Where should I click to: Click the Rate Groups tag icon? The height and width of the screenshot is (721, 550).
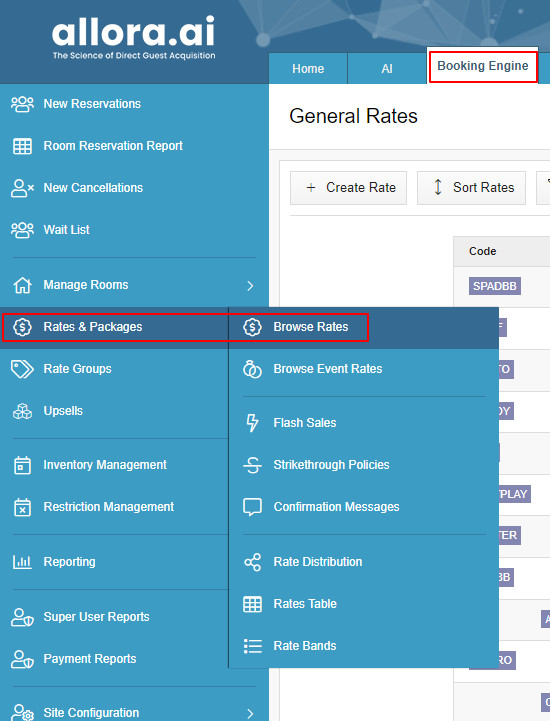[x=22, y=369]
